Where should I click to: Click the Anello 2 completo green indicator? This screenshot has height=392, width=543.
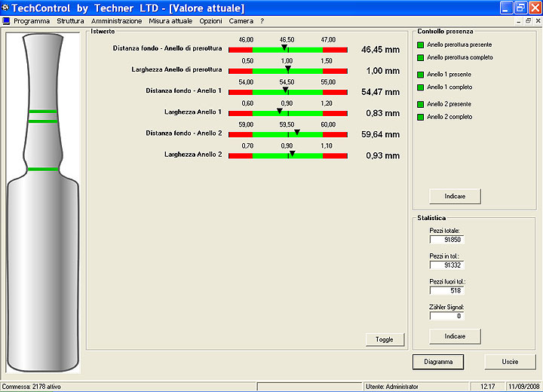tap(420, 118)
